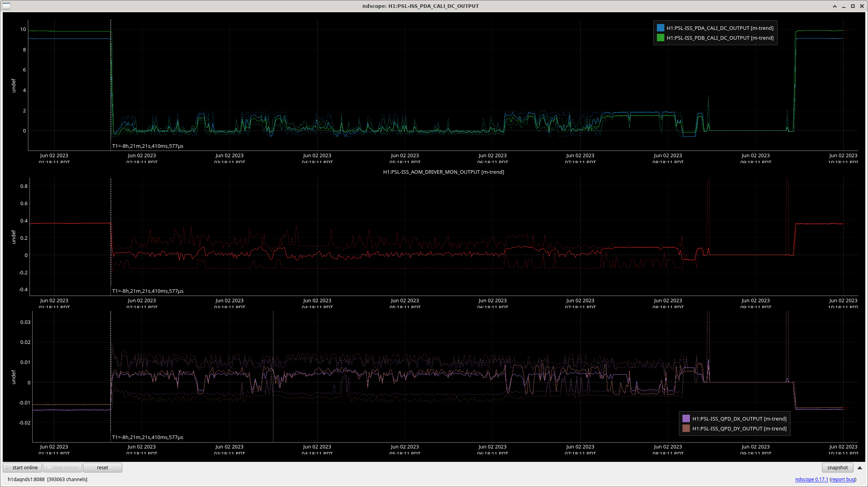The height and width of the screenshot is (487, 868).
Task: Select H1:PSL-ISS_QPD_DY_OUTPUT legend label
Action: pos(739,428)
